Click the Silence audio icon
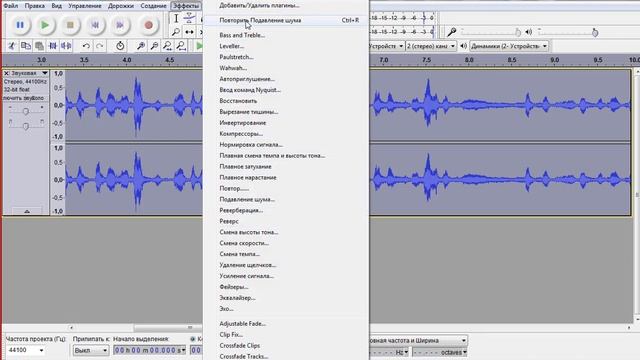 pos(66,46)
